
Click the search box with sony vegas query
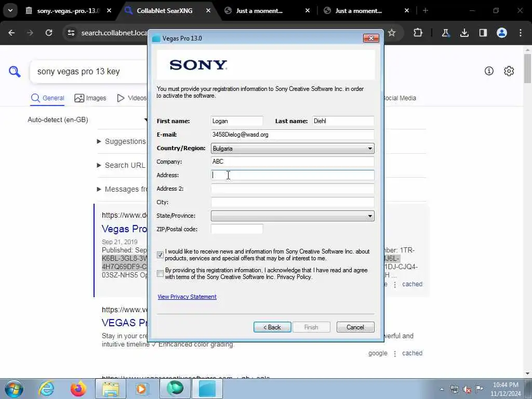click(89, 72)
